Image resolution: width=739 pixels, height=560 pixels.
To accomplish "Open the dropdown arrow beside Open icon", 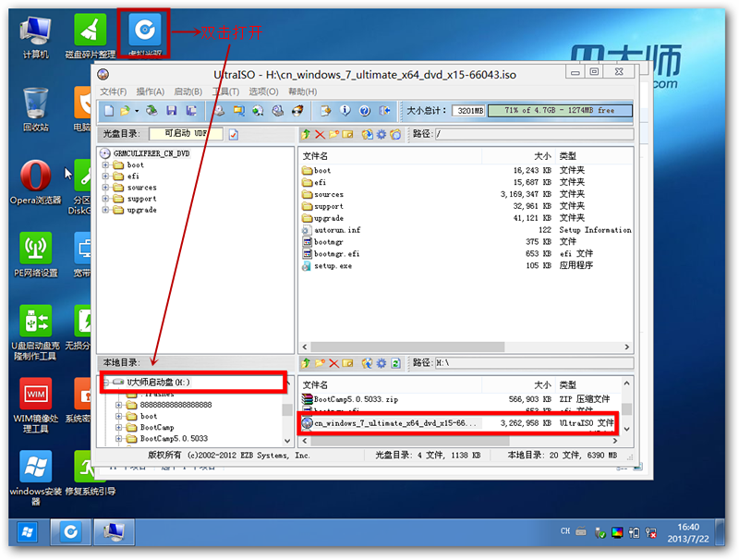I will (x=137, y=111).
